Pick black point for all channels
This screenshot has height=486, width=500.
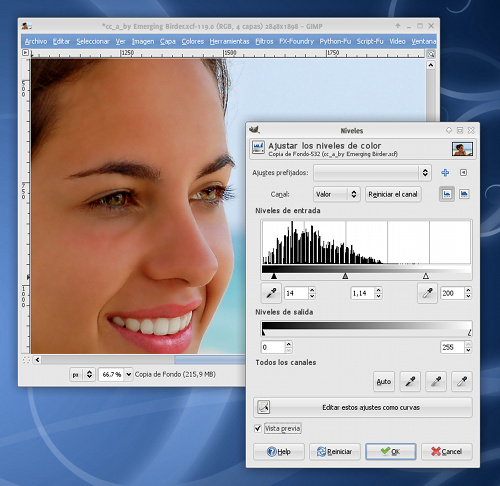point(410,381)
